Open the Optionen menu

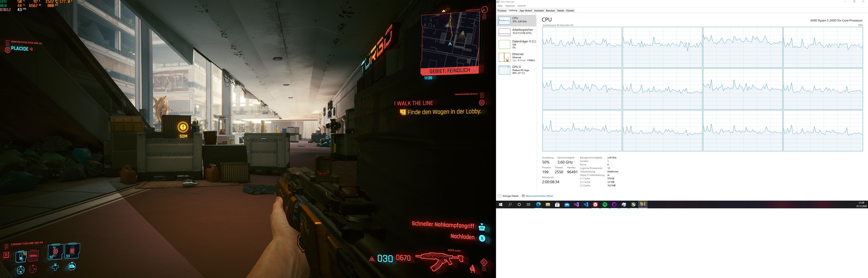click(510, 6)
